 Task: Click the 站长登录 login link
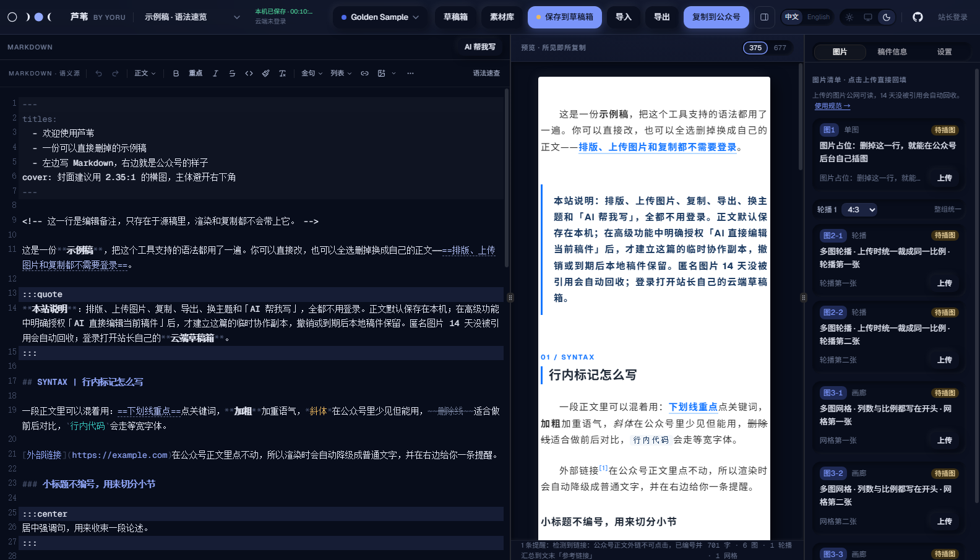point(952,17)
